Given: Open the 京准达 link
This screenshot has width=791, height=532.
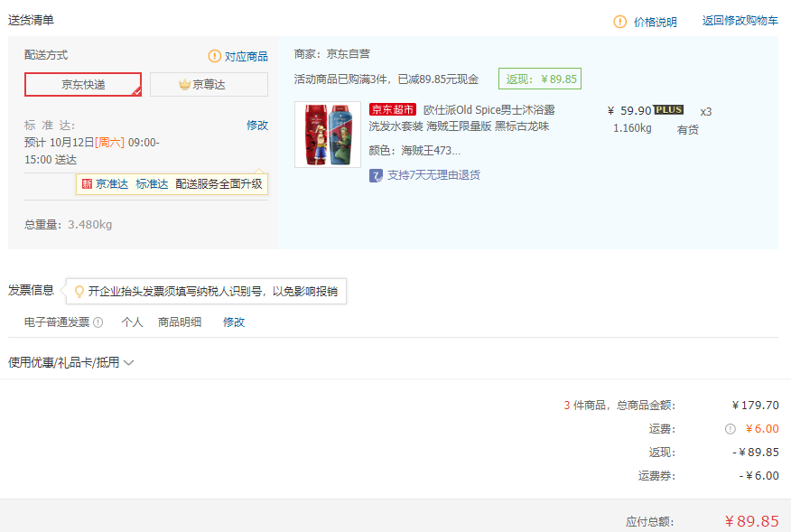Looking at the screenshot, I should coord(112,183).
